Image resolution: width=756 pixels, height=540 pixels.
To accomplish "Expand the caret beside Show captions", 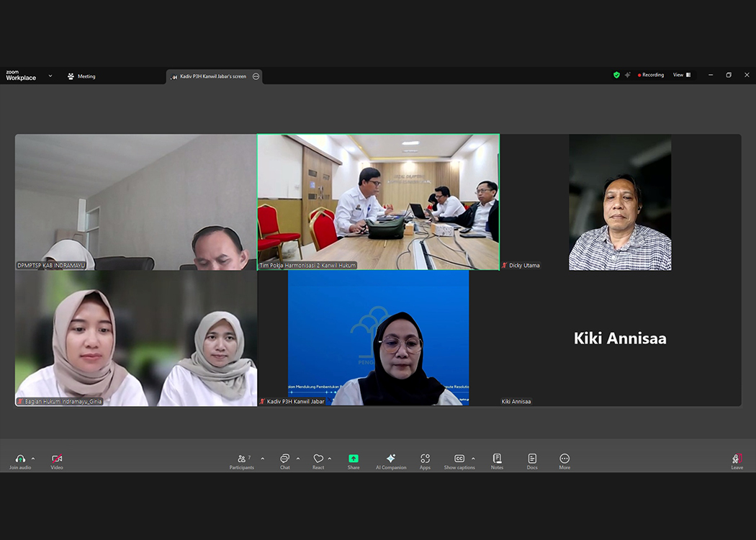I will point(473,458).
